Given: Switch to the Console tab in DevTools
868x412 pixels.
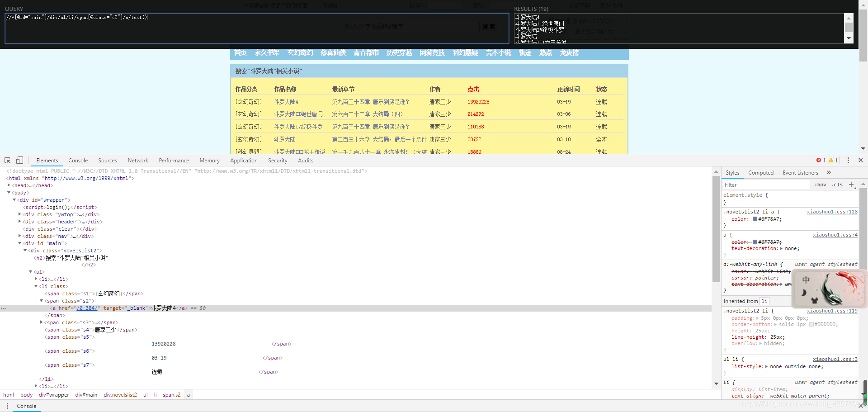Looking at the screenshot, I should point(78,161).
